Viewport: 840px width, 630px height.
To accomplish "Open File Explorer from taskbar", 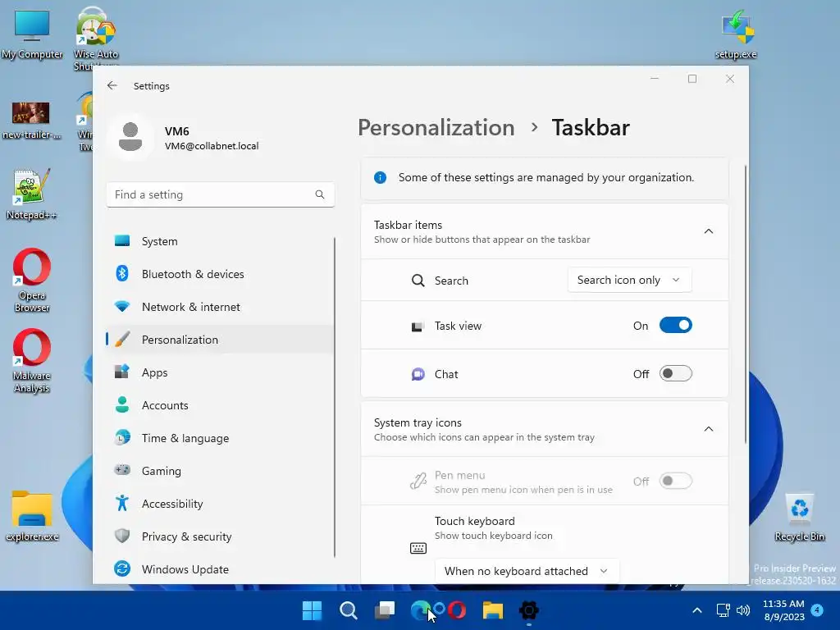I will 493,610.
